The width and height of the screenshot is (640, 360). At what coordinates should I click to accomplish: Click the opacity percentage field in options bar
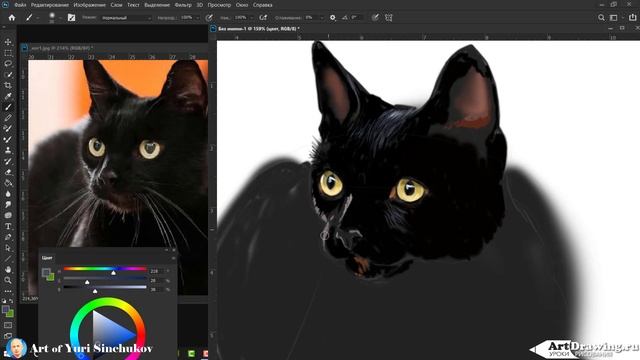tap(187, 18)
